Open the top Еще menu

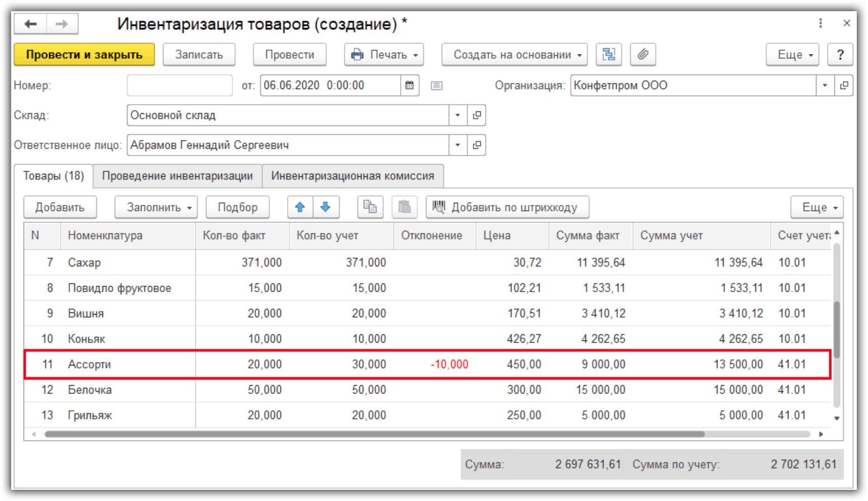[x=793, y=55]
